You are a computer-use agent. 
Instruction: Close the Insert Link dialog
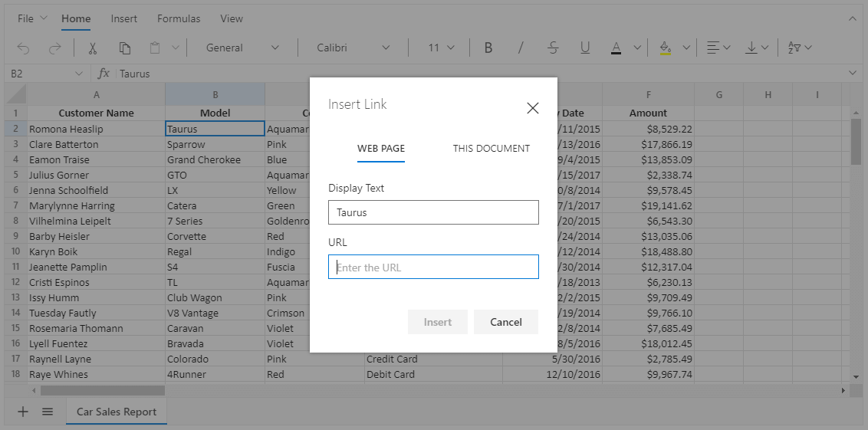533,108
